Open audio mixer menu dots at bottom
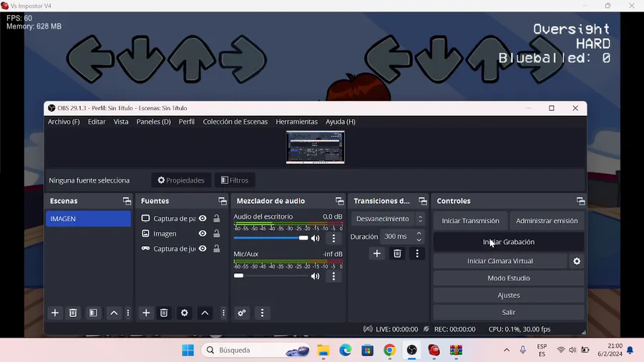644x362 pixels. click(x=262, y=313)
